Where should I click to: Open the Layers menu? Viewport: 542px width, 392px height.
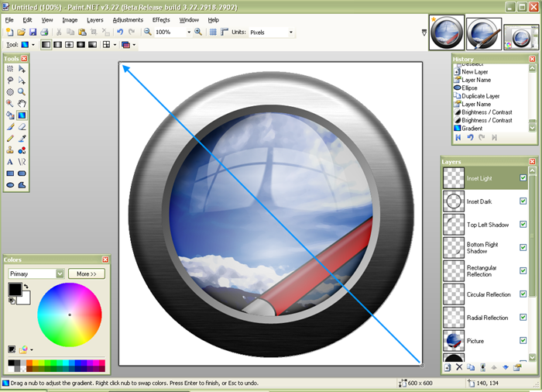[94, 20]
